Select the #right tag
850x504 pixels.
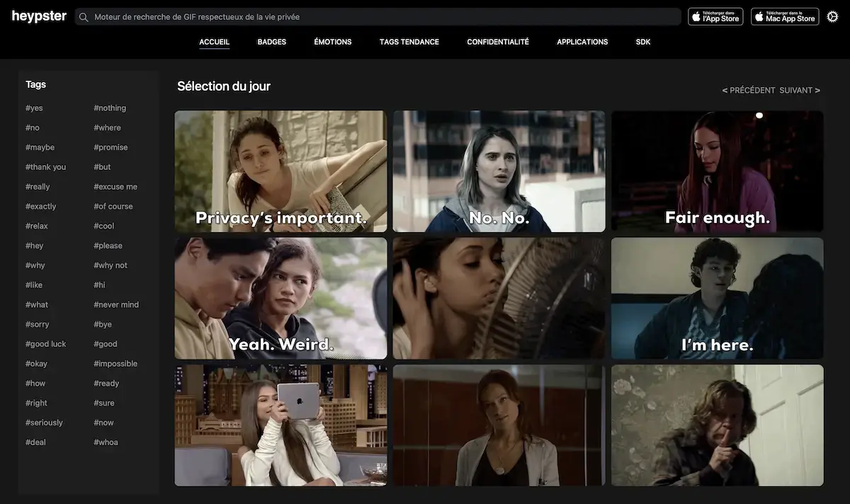[x=36, y=403]
